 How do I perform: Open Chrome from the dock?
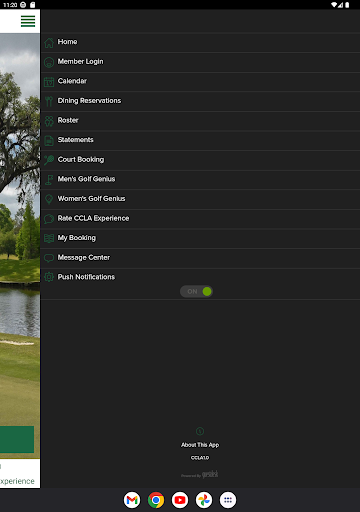(x=156, y=500)
